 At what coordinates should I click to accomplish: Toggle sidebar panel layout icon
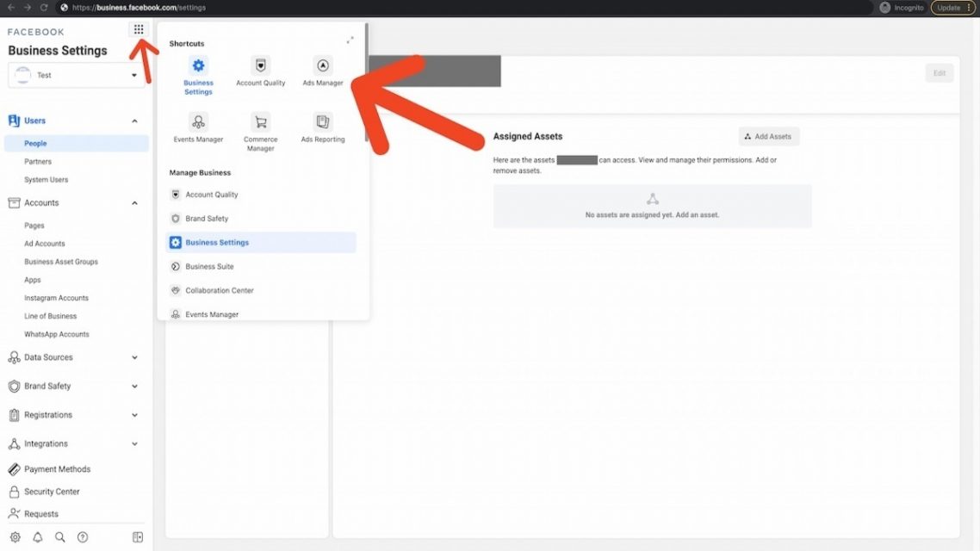pos(138,537)
